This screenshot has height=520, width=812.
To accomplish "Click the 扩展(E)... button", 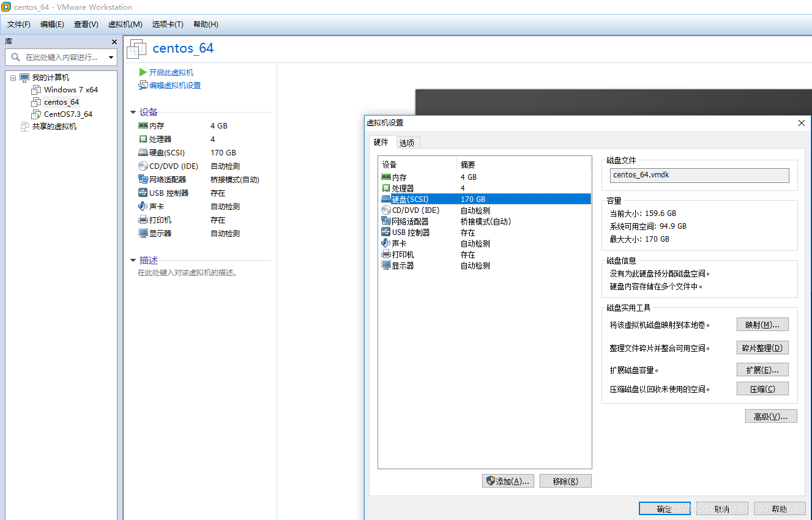I will point(762,370).
